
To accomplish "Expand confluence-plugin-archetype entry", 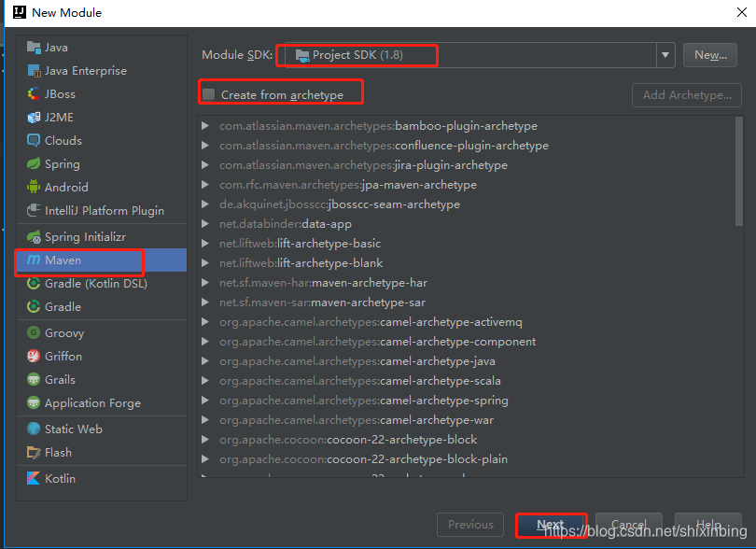I will pos(205,146).
